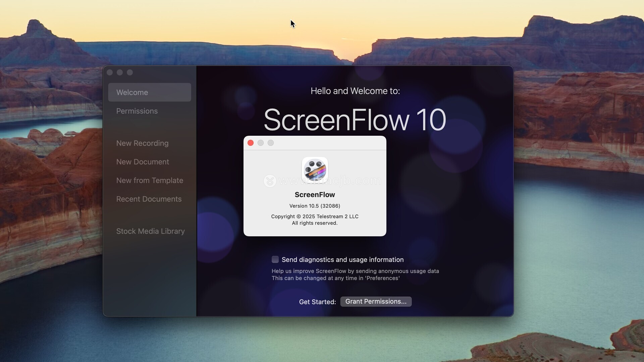Close the About ScreenFlow dialog

251,143
